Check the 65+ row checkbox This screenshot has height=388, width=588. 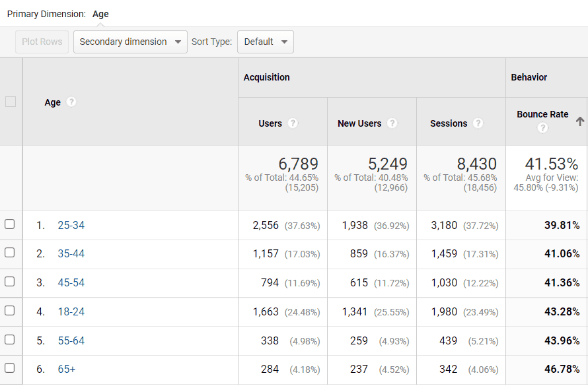[x=10, y=368]
